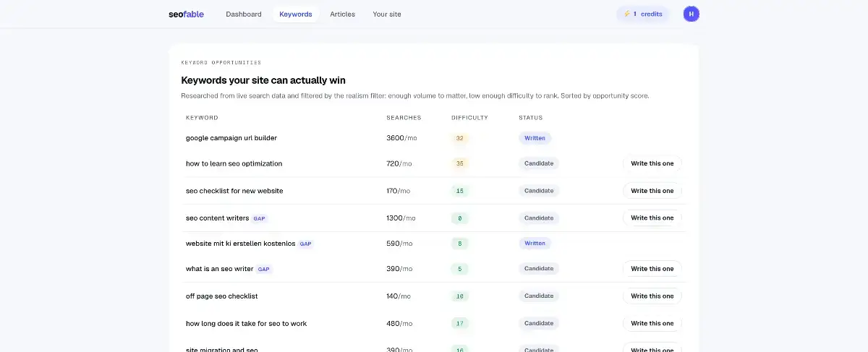Viewport: 868px width, 352px height.
Task: Click difficulty score 0 badge
Action: pyautogui.click(x=459, y=218)
